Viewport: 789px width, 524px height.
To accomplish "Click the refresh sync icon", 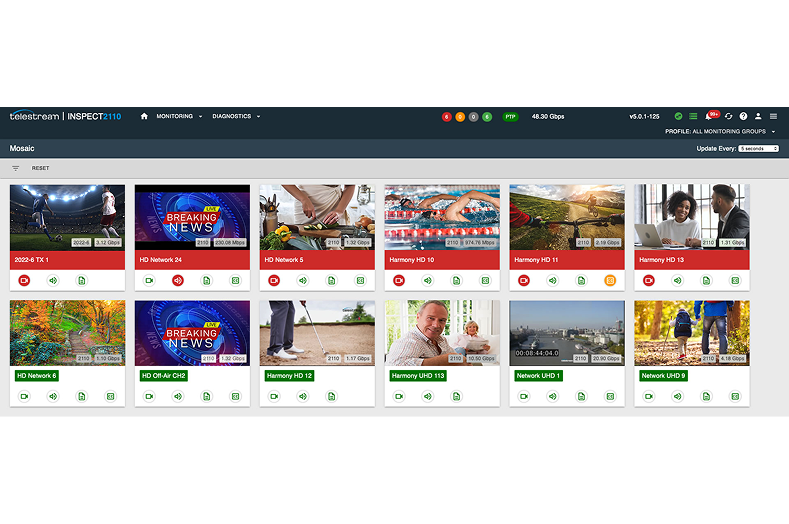I will [728, 116].
